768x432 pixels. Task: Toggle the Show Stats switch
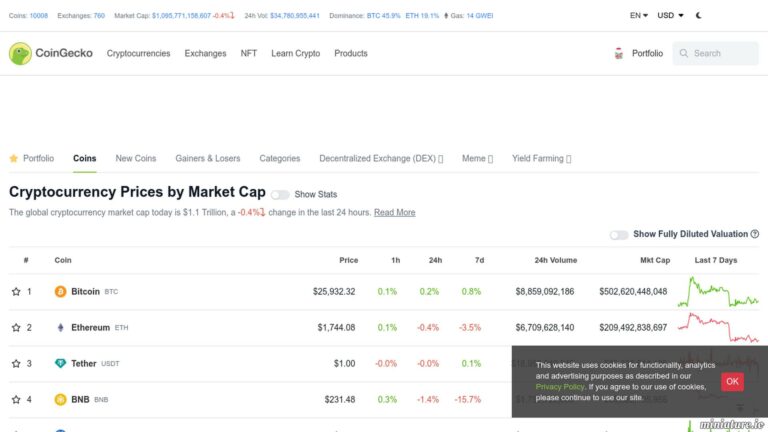pos(280,195)
